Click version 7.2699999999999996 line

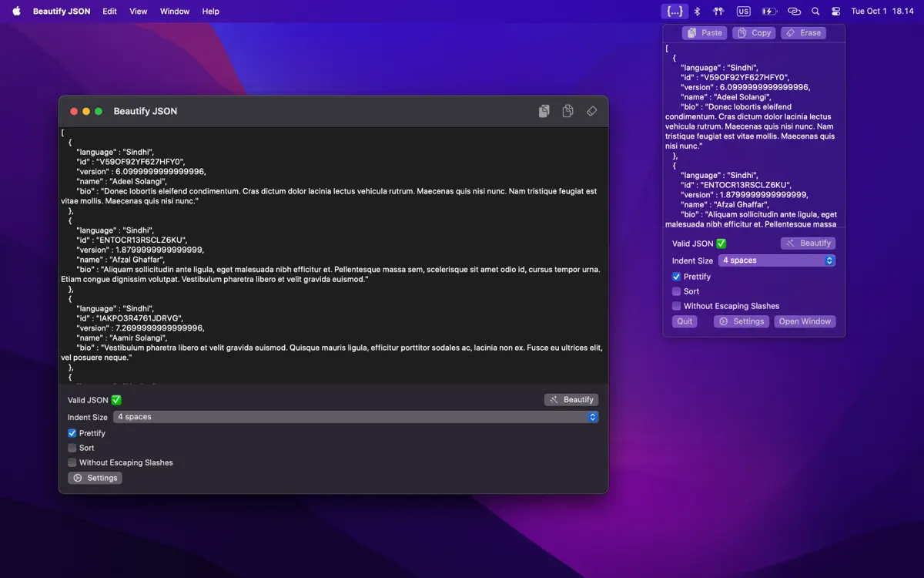point(141,328)
